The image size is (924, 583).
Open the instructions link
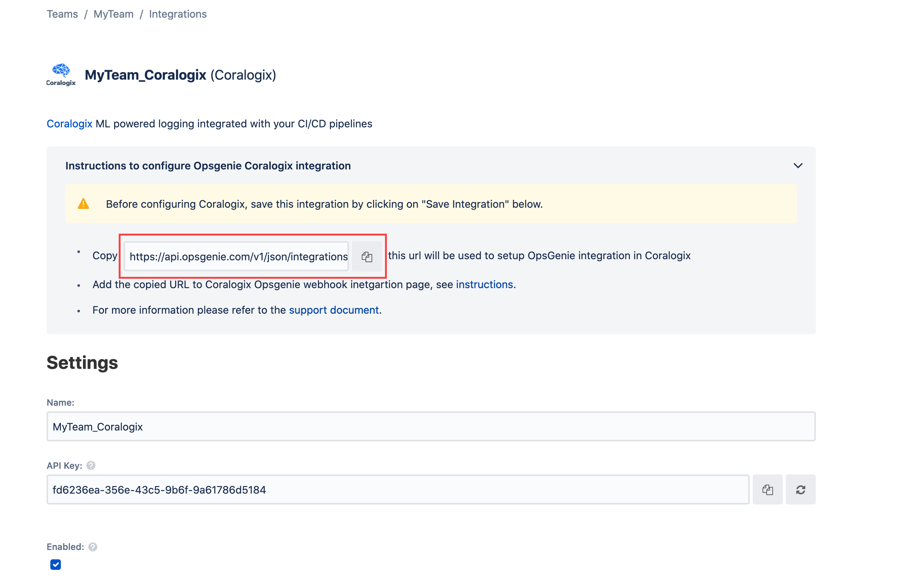(484, 284)
